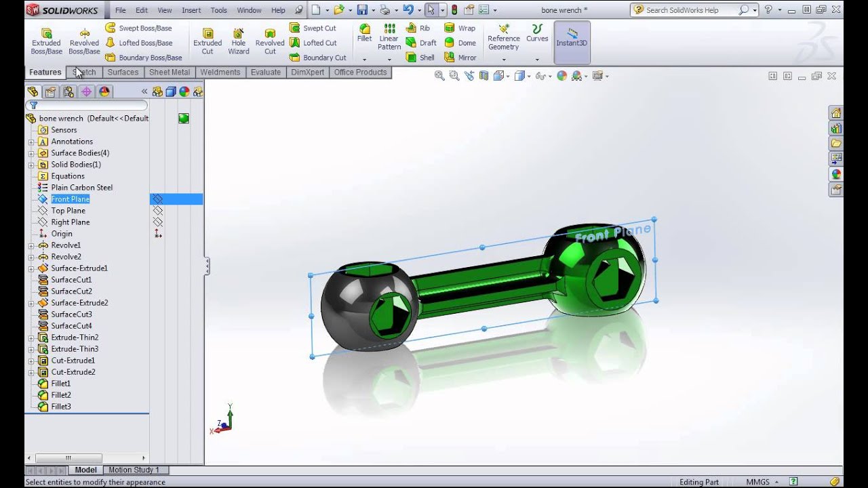Expand the Revolve1 feature node
The image size is (868, 488).
pyautogui.click(x=31, y=245)
